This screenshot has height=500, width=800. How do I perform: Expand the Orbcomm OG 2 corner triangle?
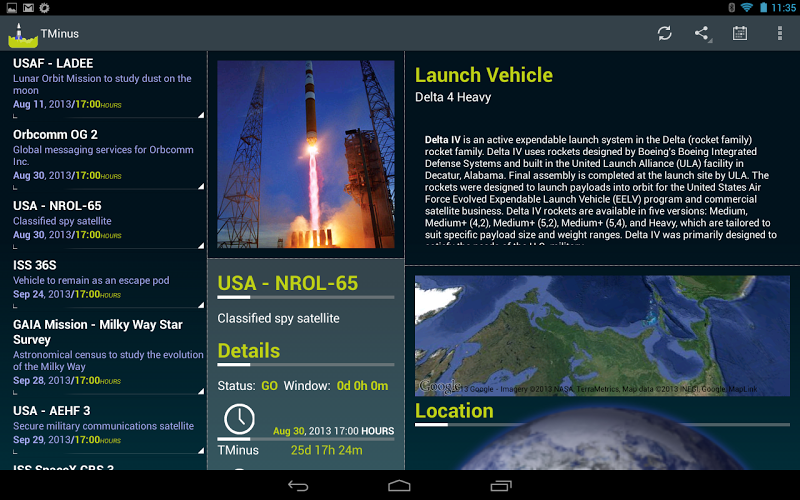(201, 187)
